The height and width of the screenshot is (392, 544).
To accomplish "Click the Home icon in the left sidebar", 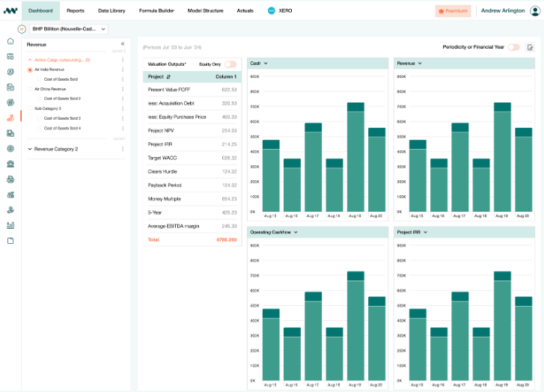I will [x=10, y=41].
